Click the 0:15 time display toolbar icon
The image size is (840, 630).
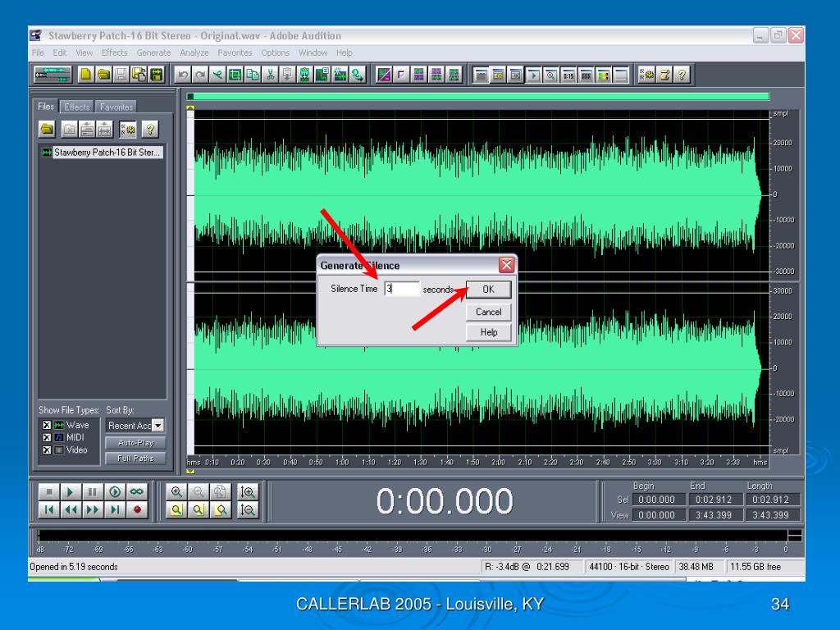tap(568, 75)
